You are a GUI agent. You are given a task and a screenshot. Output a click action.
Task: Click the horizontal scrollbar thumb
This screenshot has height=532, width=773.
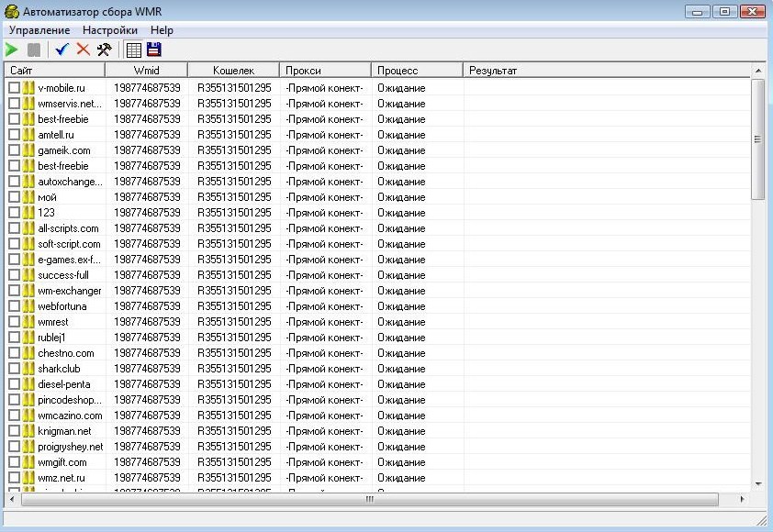coord(370,499)
